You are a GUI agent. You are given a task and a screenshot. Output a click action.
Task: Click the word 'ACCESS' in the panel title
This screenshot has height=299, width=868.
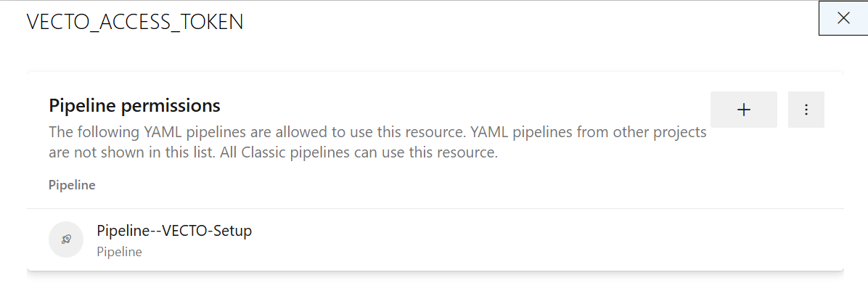(130, 22)
